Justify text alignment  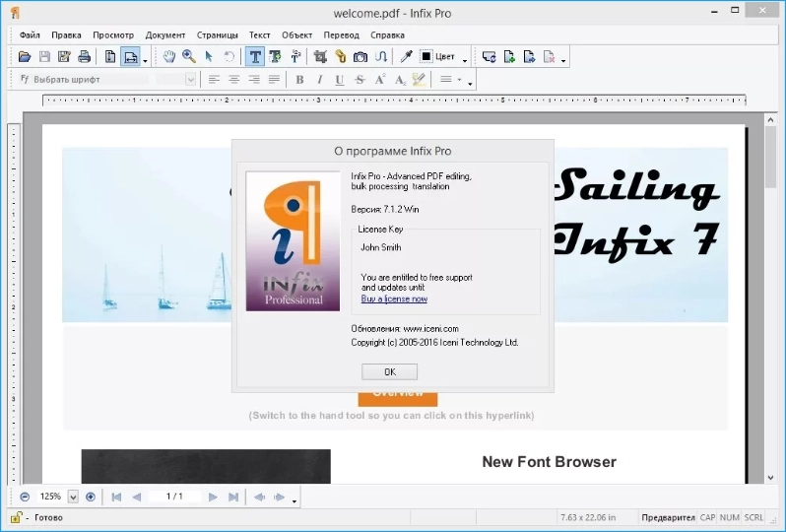(274, 79)
